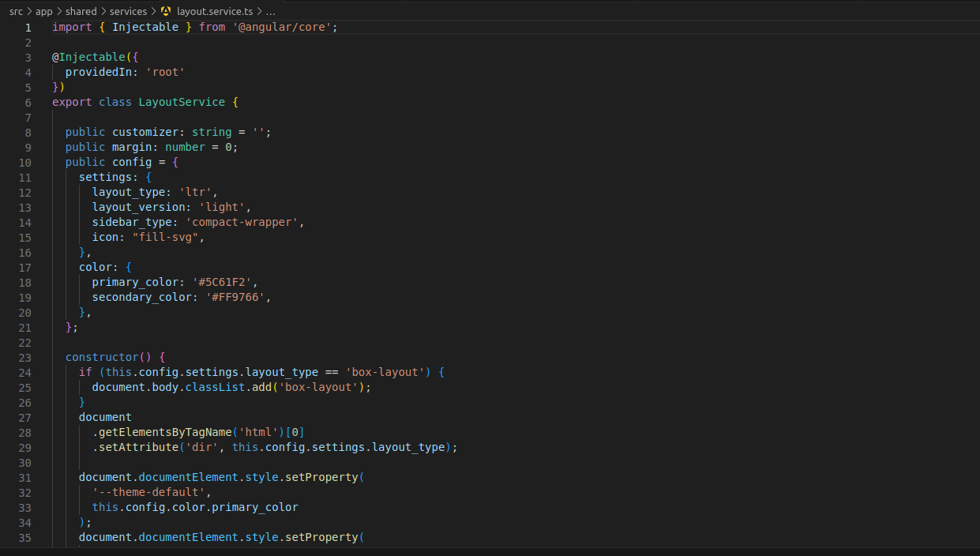
Task: Click the @Injectable decorator on line 3
Action: (x=88, y=58)
